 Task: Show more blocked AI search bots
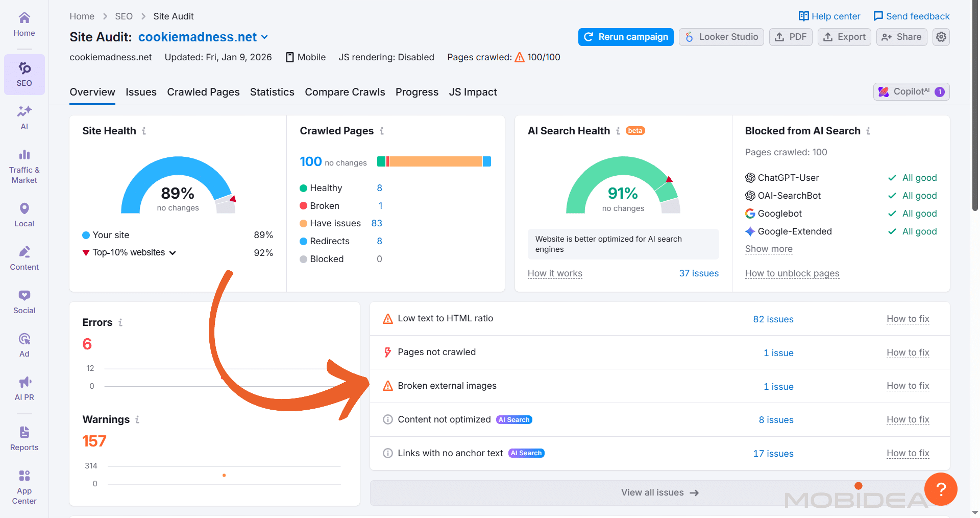[768, 249]
